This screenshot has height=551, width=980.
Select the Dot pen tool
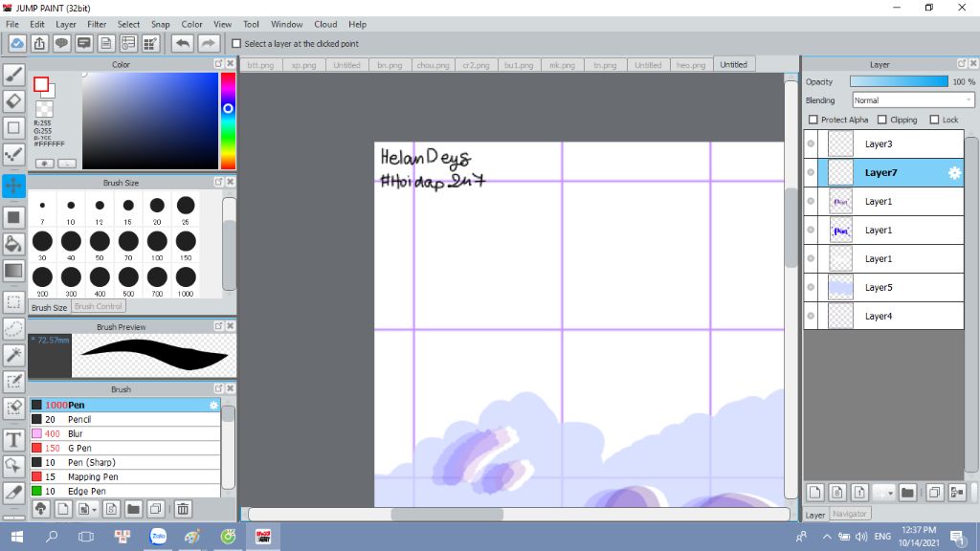(x=13, y=154)
